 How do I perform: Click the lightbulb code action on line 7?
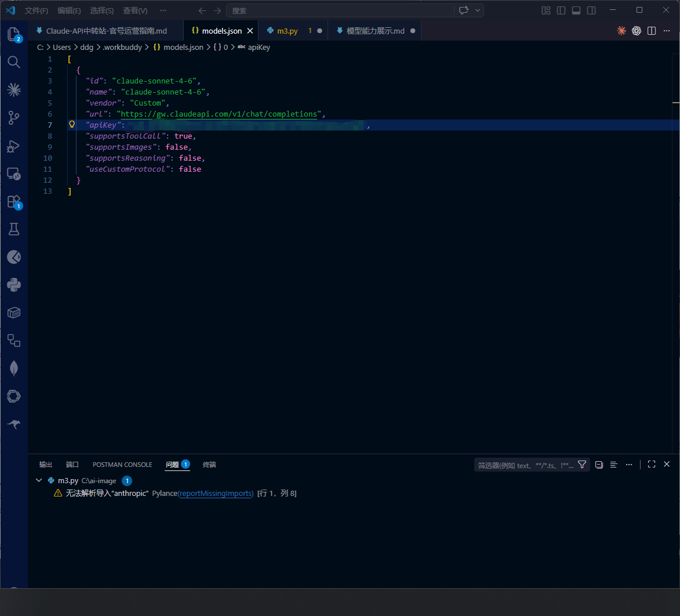[x=72, y=125]
